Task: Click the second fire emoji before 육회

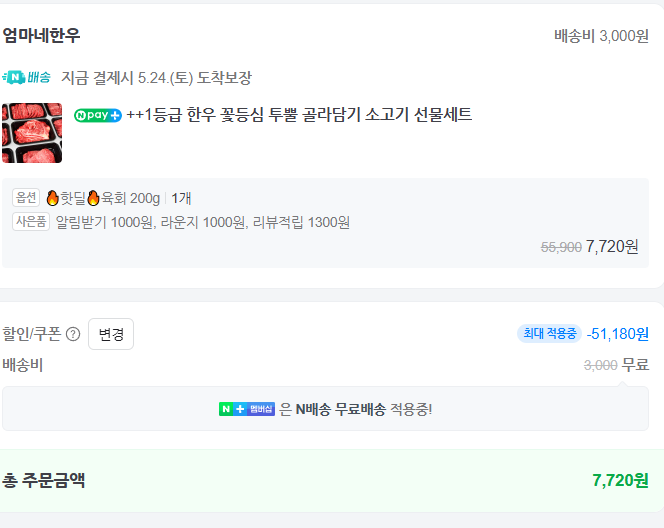Action: (x=93, y=198)
